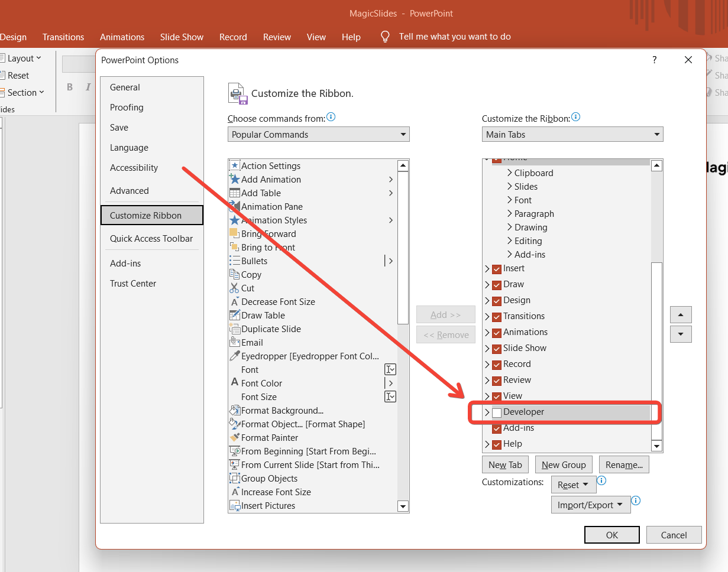The width and height of the screenshot is (728, 572).
Task: Select the Eyedropper command icon
Action: tap(235, 356)
